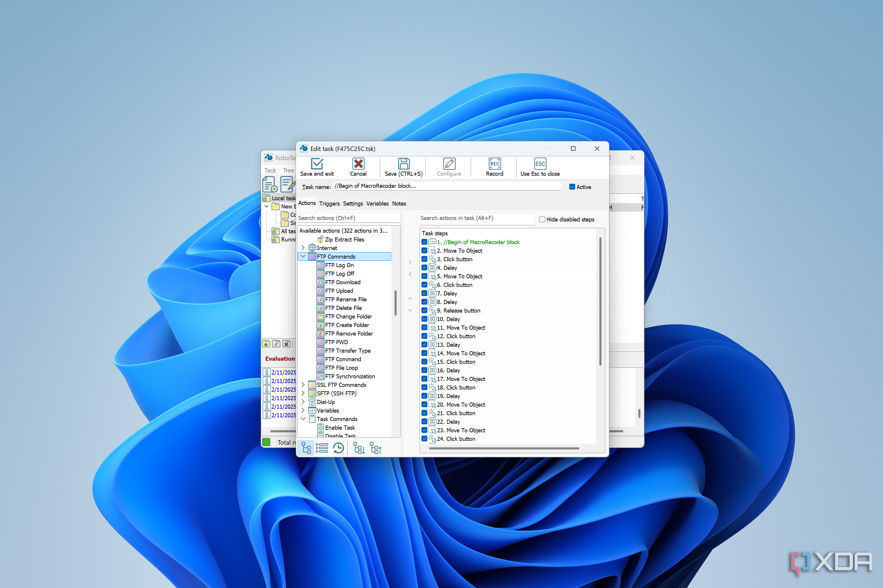Switch actions panel to tree view icon
This screenshot has height=588, width=883.
click(306, 448)
